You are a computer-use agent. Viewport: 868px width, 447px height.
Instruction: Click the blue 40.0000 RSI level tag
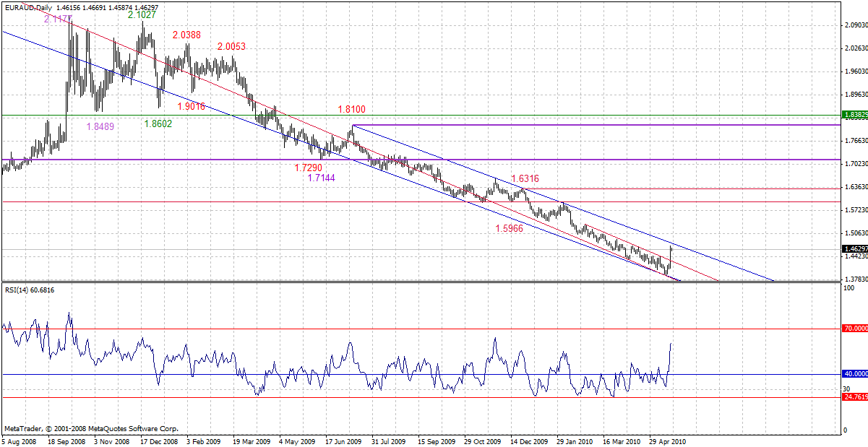click(855, 374)
